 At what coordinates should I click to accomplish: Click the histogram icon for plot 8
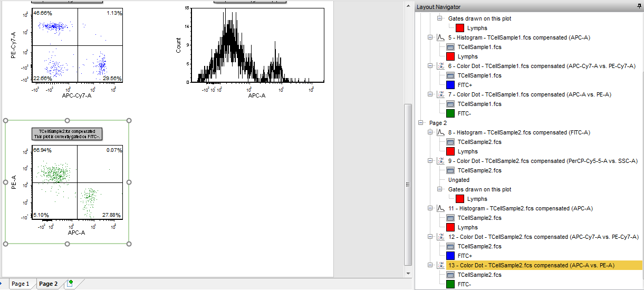point(441,132)
